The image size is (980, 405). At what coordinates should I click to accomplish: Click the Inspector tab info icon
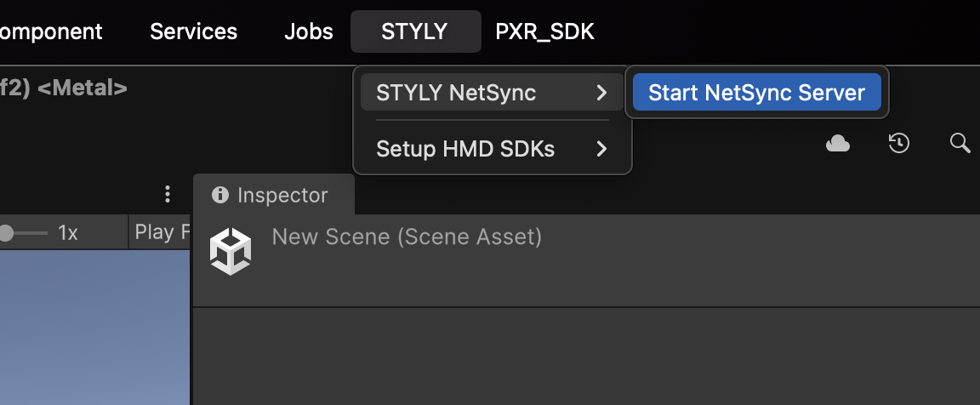(x=220, y=196)
